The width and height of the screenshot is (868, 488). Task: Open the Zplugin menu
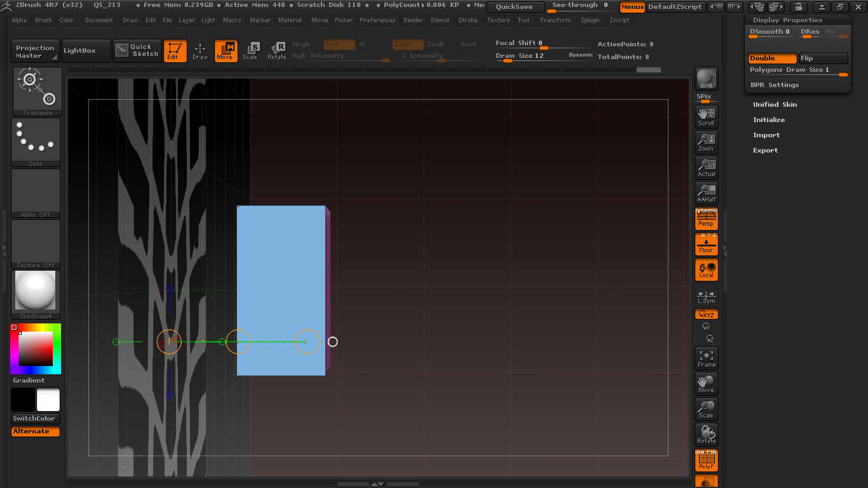coord(590,20)
